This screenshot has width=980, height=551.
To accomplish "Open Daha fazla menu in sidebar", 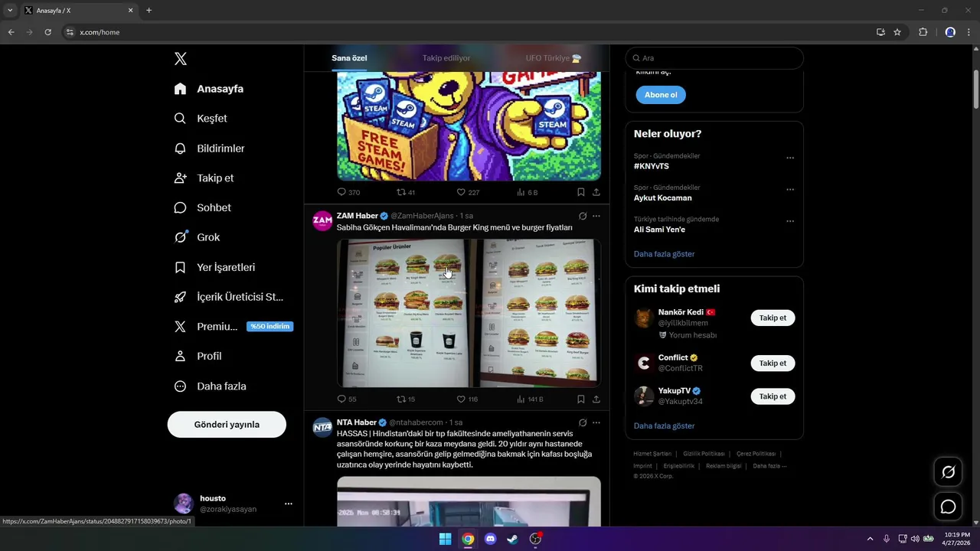I will (210, 386).
